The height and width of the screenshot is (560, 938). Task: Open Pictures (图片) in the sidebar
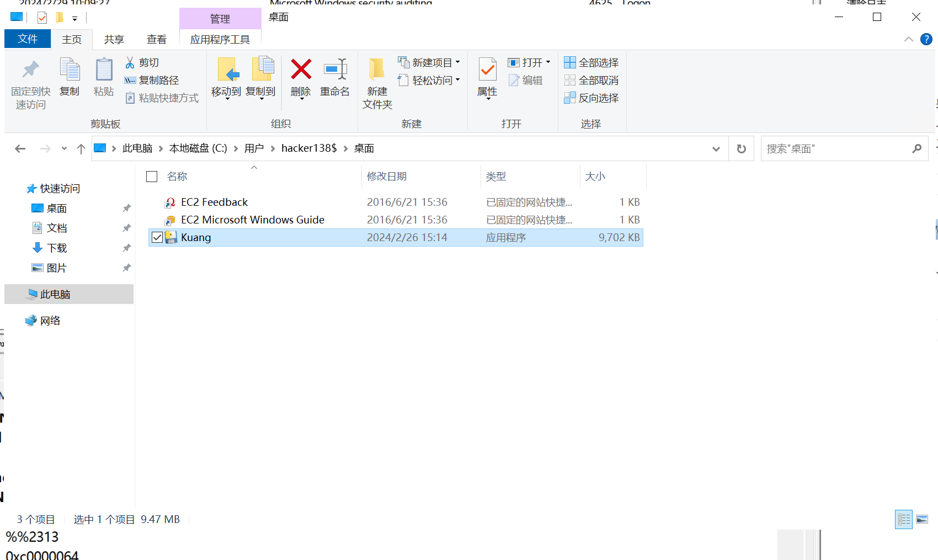pyautogui.click(x=49, y=268)
